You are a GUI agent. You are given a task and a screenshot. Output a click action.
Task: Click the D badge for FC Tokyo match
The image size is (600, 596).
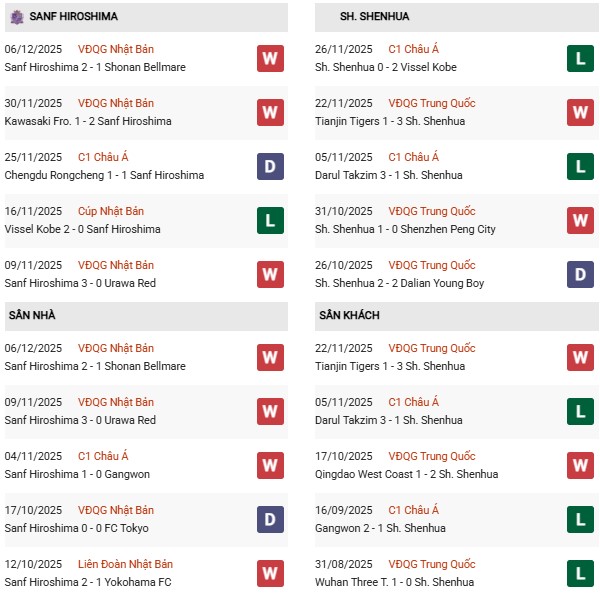(x=270, y=519)
